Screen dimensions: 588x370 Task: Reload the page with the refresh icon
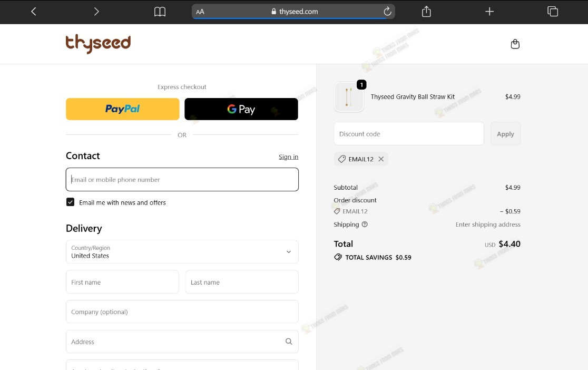pos(387,12)
